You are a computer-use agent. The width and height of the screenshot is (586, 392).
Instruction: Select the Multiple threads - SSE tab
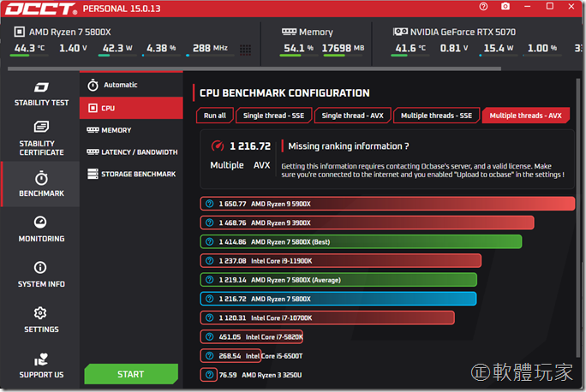click(x=436, y=116)
